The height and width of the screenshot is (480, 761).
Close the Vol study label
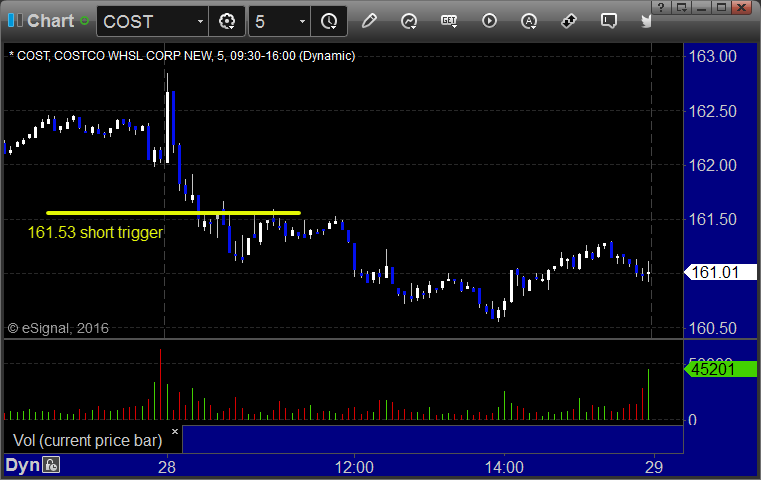point(175,431)
